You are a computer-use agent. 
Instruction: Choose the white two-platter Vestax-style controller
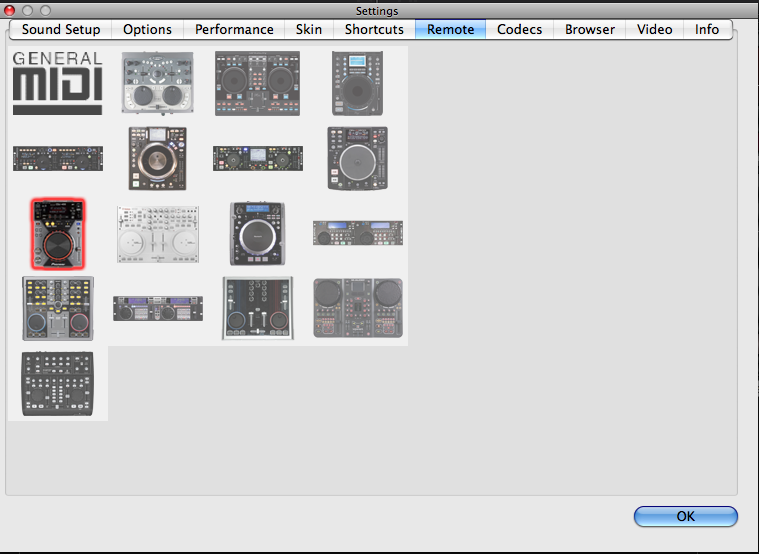(x=158, y=234)
